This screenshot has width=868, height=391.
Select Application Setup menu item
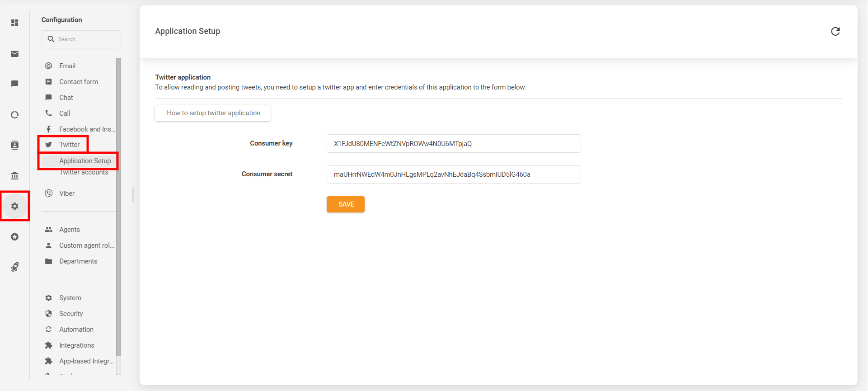pyautogui.click(x=84, y=161)
